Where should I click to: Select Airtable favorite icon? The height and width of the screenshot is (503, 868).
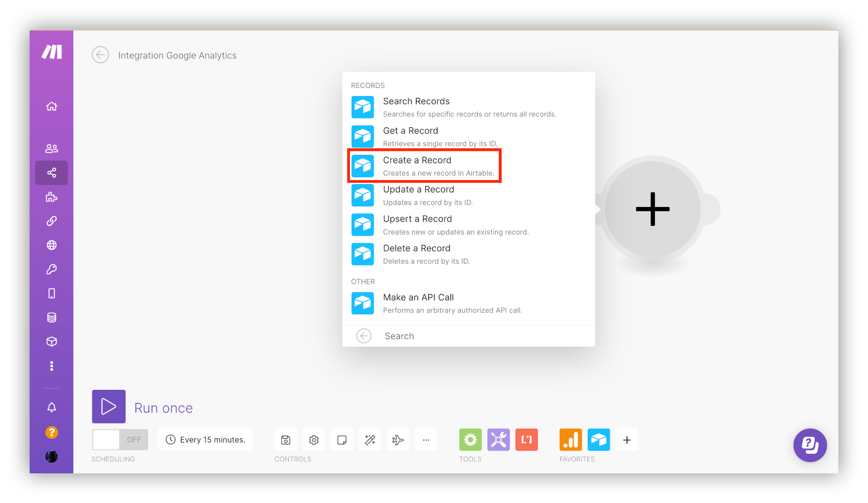pyautogui.click(x=599, y=440)
